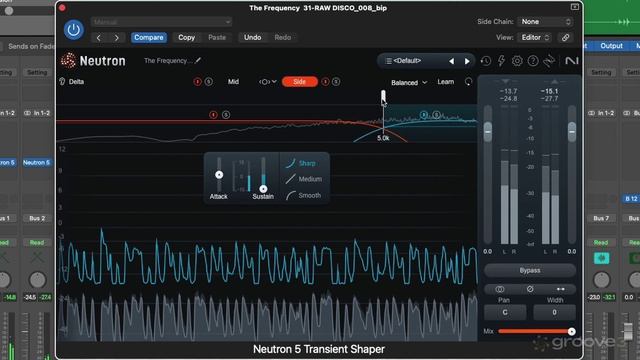Open the Side Chain None dropdown
The image size is (640, 360).
point(545,22)
